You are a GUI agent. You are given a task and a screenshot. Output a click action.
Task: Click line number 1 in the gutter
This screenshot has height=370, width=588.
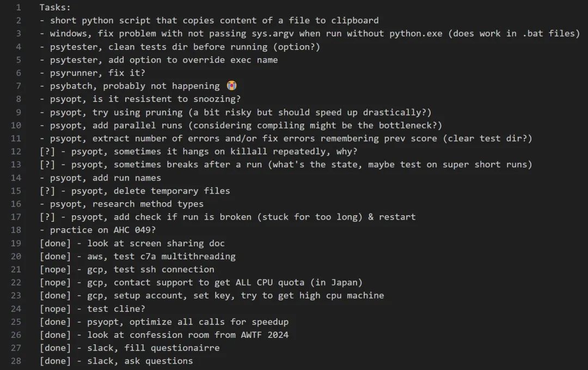[x=19, y=7]
